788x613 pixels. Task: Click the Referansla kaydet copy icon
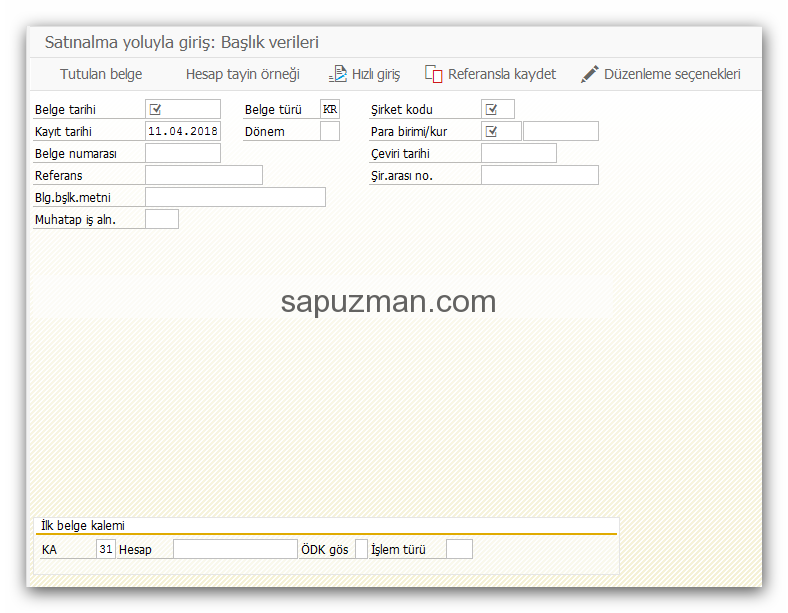[433, 74]
